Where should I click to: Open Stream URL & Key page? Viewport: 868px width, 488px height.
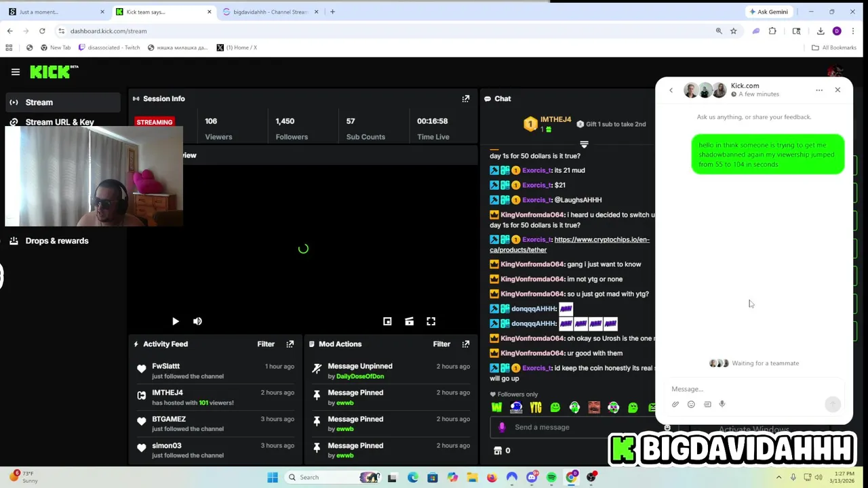coord(60,122)
